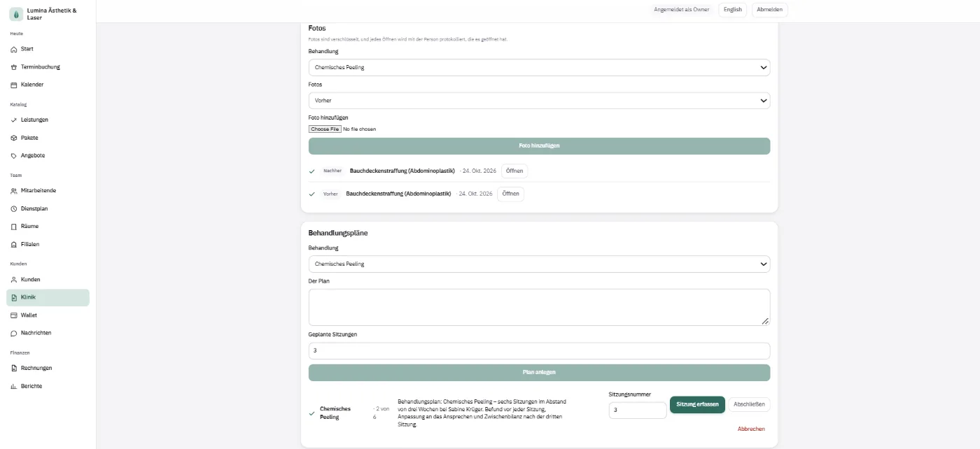Click the Dienstplan clock icon
Image resolution: width=980 pixels, height=449 pixels.
(14, 208)
